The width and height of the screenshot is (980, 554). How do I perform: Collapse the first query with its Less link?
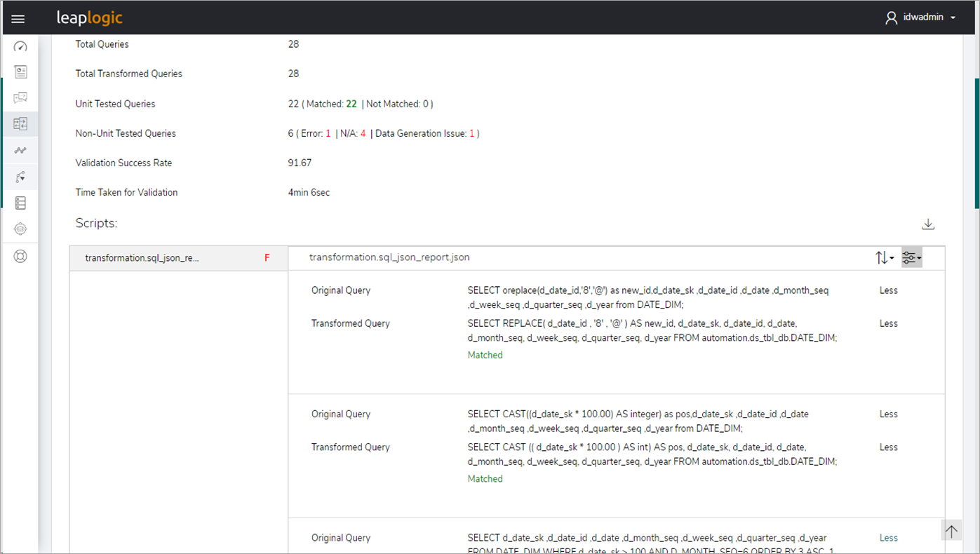pyautogui.click(x=887, y=290)
